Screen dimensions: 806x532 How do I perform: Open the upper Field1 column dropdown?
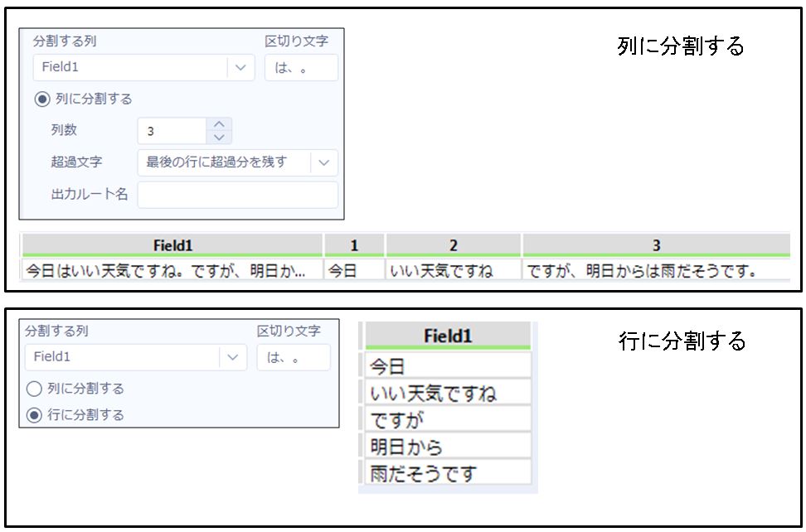click(240, 67)
